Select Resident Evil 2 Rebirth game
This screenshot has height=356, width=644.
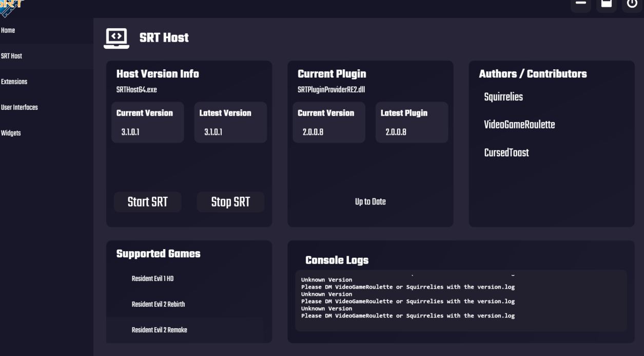click(x=185, y=304)
